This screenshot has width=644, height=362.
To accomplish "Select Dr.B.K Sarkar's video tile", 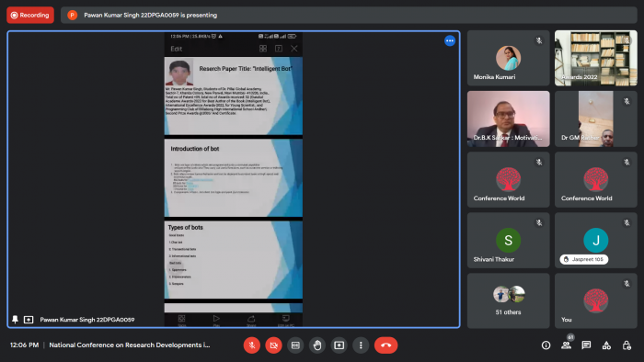I will coord(508,119).
